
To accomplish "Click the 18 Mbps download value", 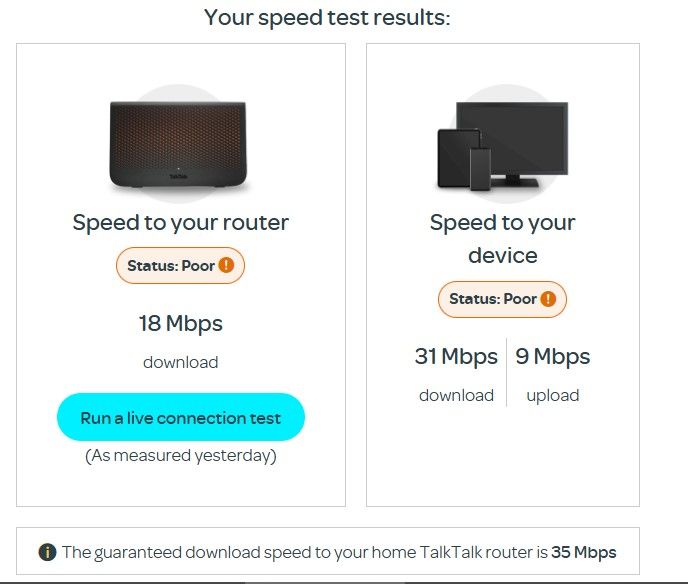I will [180, 324].
